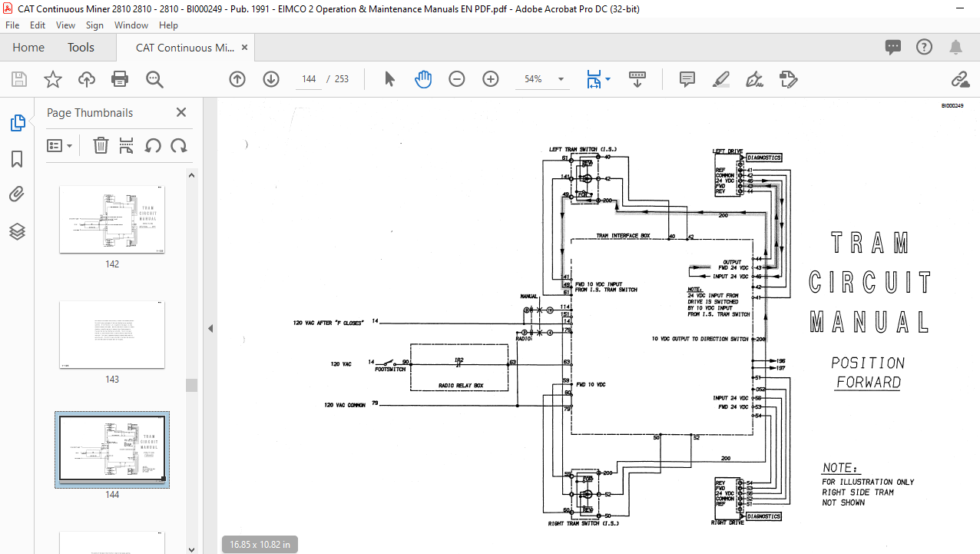Delete the selected page with the trash icon
This screenshot has width=980, height=554.
101,145
